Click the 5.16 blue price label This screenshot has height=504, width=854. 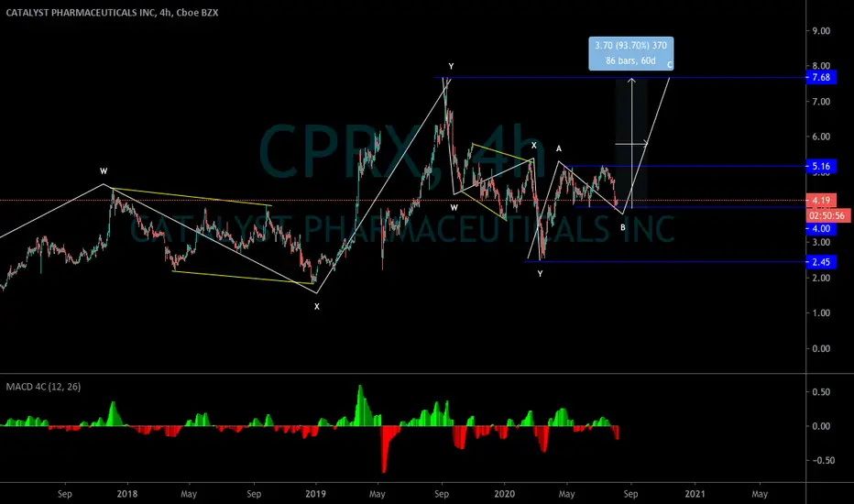[821, 166]
